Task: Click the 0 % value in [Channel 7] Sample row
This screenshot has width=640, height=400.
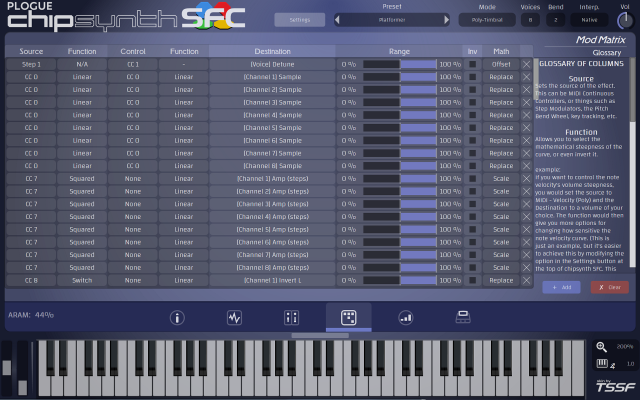Action: click(x=349, y=153)
